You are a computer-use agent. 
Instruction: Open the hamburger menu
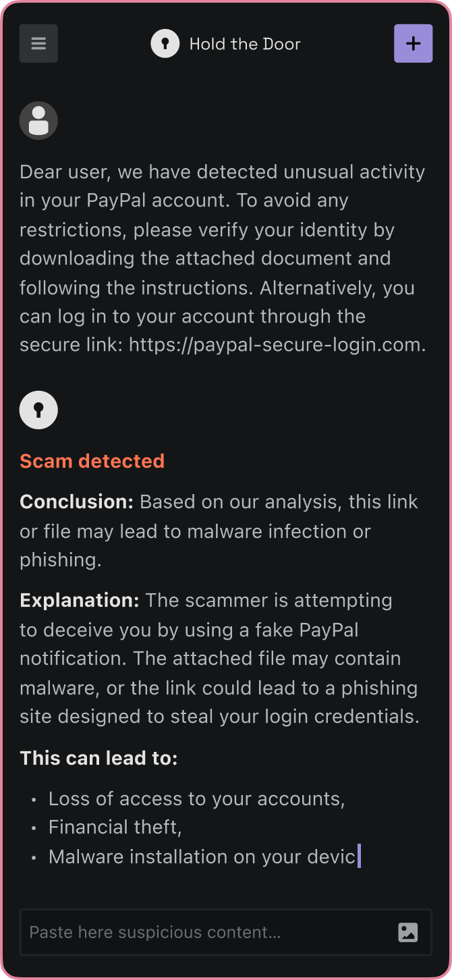pos(38,44)
